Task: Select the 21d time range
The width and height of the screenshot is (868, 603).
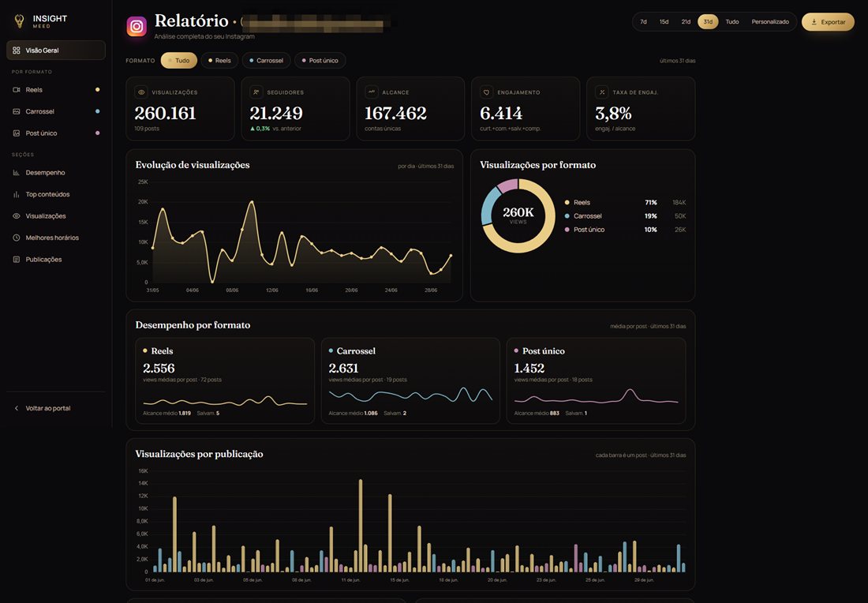Action: coord(686,21)
